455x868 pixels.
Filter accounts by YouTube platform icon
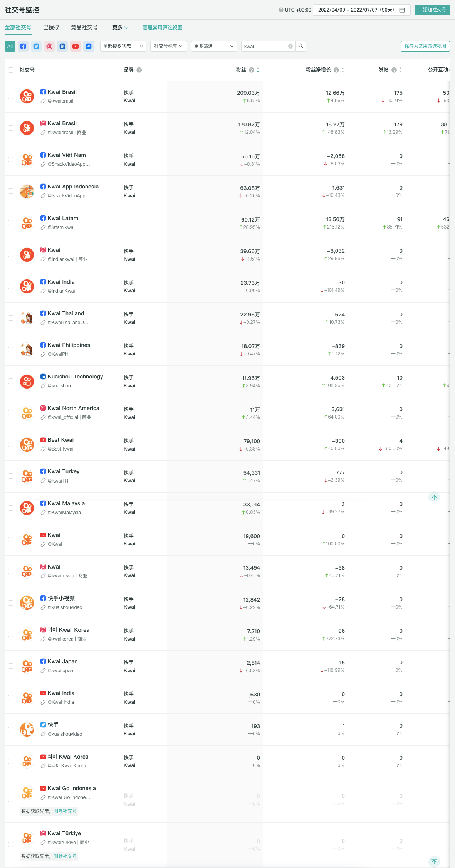[x=76, y=46]
